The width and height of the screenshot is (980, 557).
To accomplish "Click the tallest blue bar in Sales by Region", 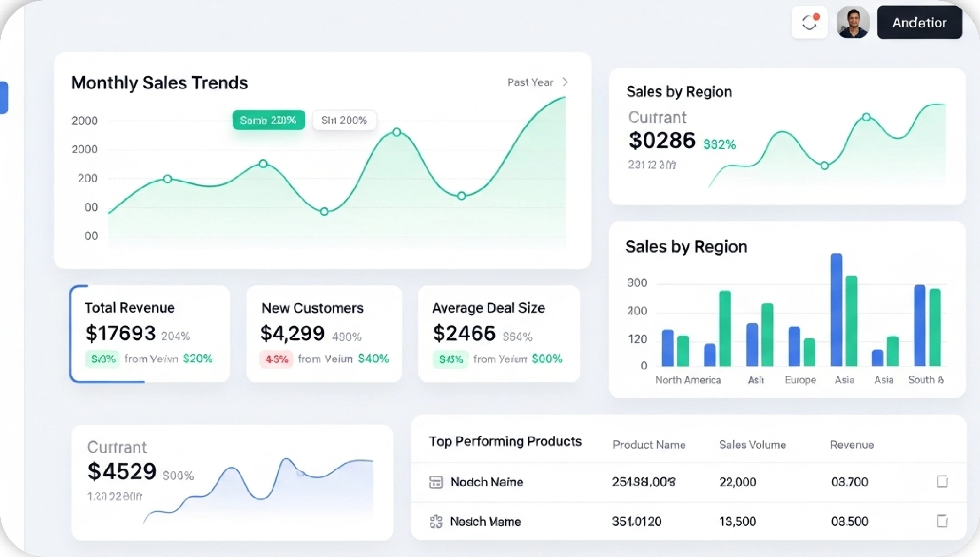I will (x=836, y=309).
